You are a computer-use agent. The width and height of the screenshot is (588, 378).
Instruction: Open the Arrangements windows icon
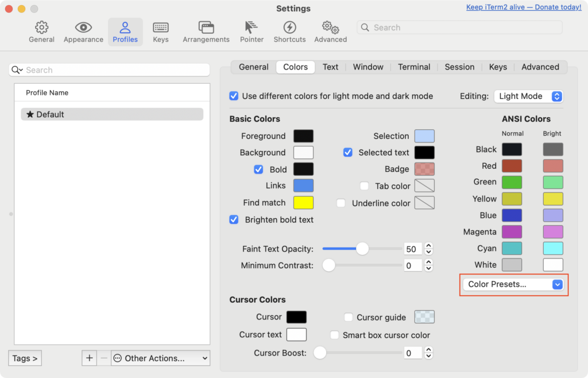(206, 28)
